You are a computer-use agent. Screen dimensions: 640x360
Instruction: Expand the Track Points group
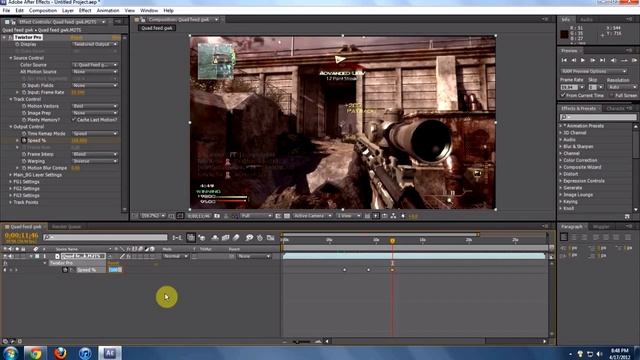(x=11, y=202)
